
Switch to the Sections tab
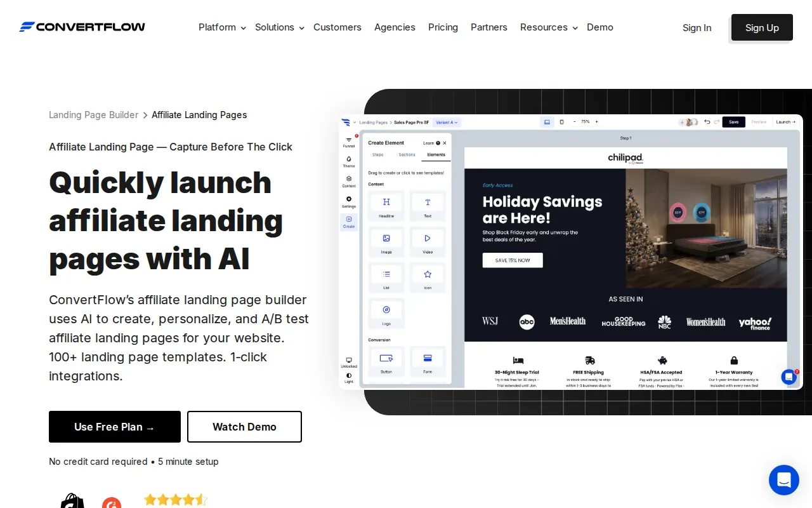[x=407, y=155]
